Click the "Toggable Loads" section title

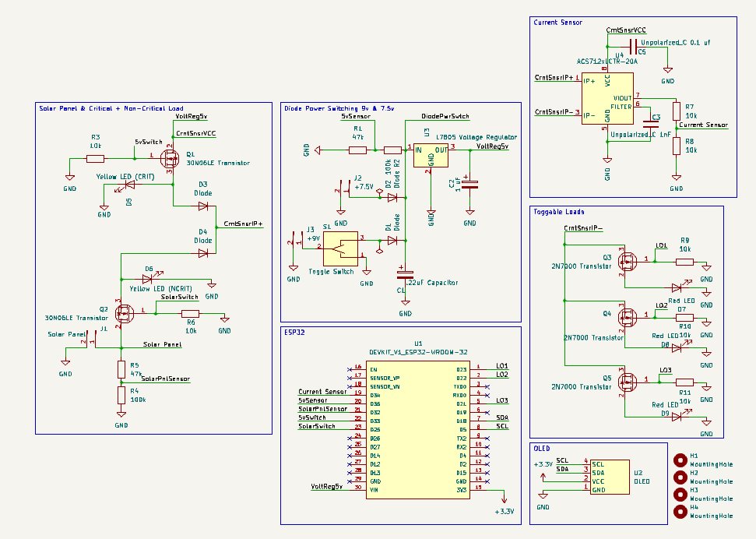[x=559, y=212]
